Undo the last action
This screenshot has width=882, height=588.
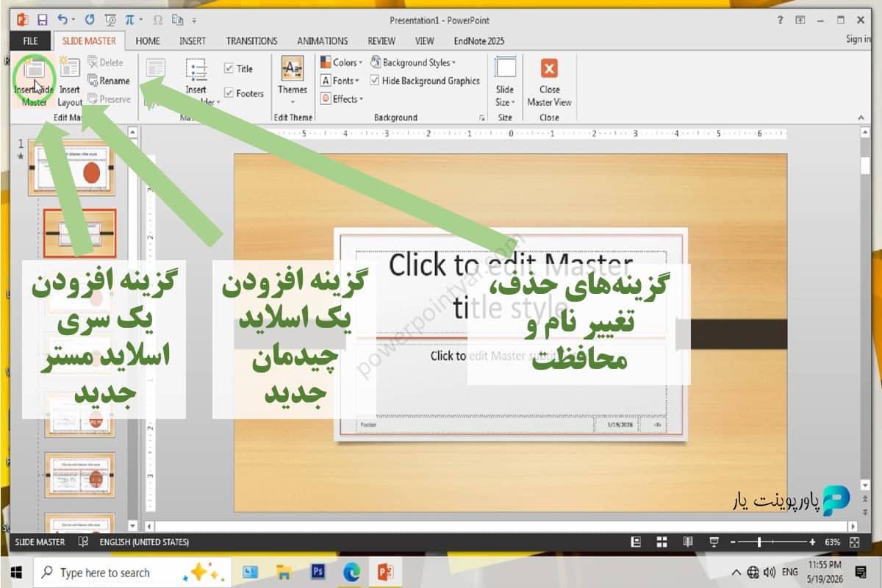62,21
